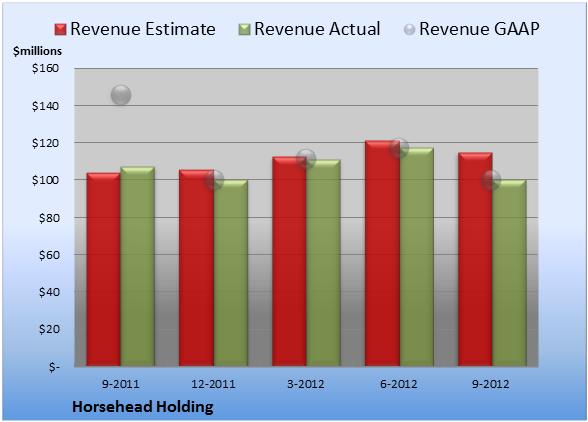Select the red estimate bar for 12-2011
588x422 pixels.
pyautogui.click(x=196, y=268)
